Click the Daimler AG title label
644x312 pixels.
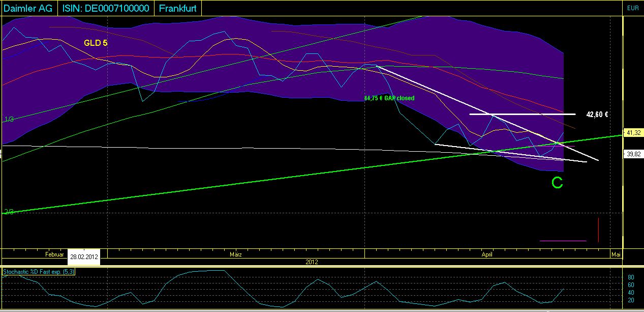click(x=28, y=8)
